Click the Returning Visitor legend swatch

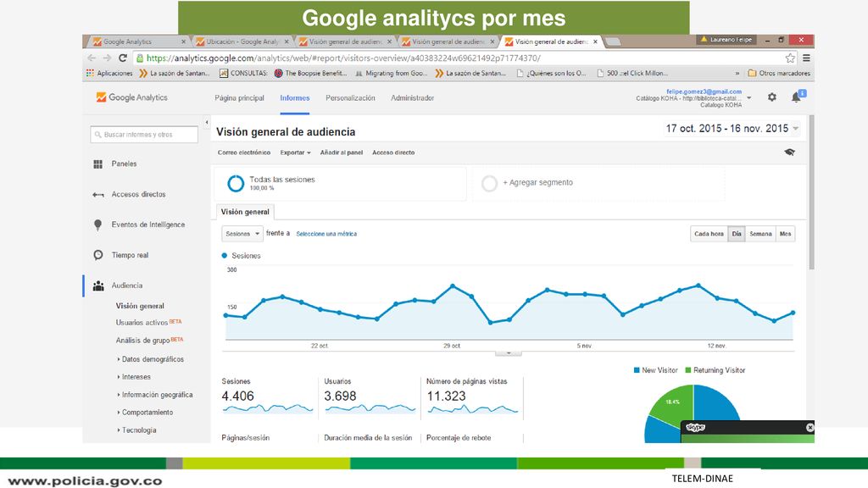coord(688,370)
